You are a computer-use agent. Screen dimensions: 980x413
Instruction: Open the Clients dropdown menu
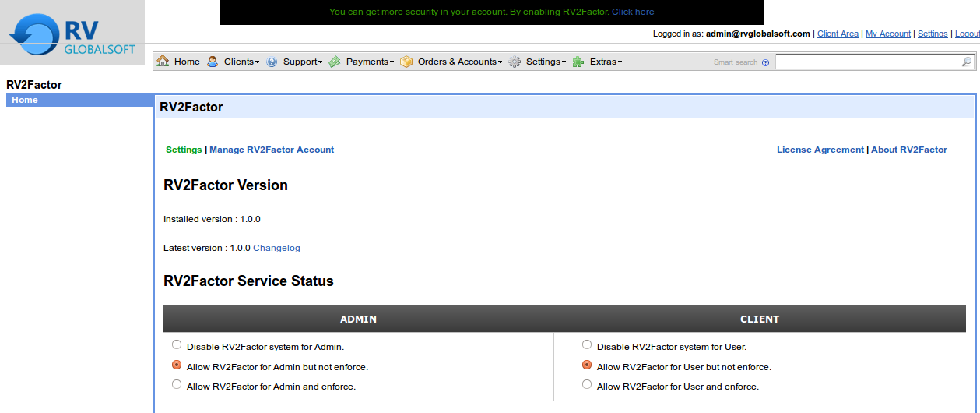[241, 62]
